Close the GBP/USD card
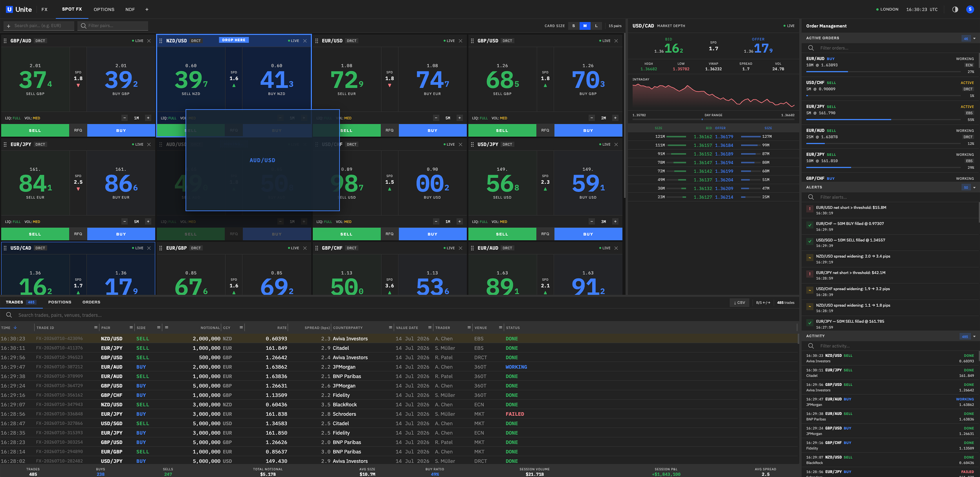The width and height of the screenshot is (980, 477). tap(616, 41)
